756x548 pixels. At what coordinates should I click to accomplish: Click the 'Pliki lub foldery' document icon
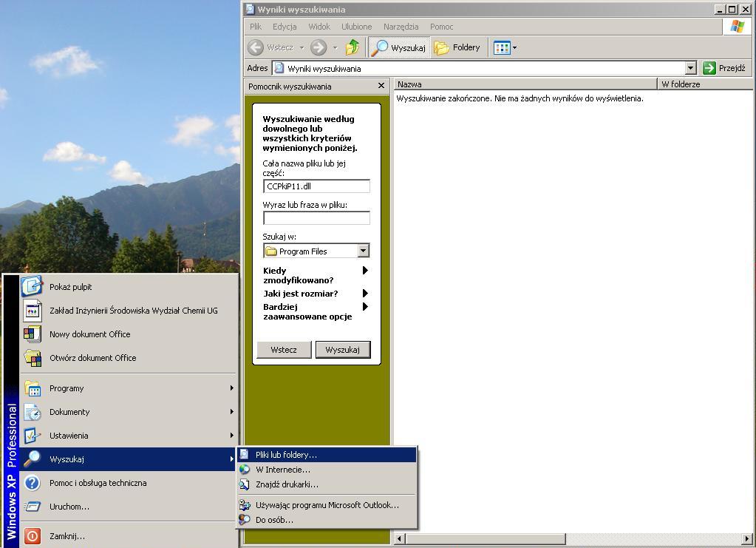(x=245, y=454)
